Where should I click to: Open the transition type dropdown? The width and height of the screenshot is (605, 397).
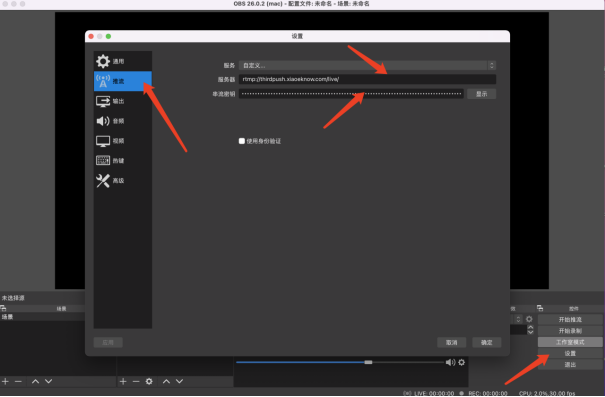coord(517,319)
